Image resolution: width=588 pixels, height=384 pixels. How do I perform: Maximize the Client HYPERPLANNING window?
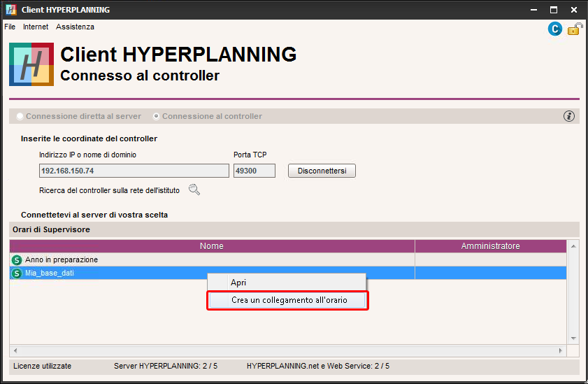pos(554,10)
